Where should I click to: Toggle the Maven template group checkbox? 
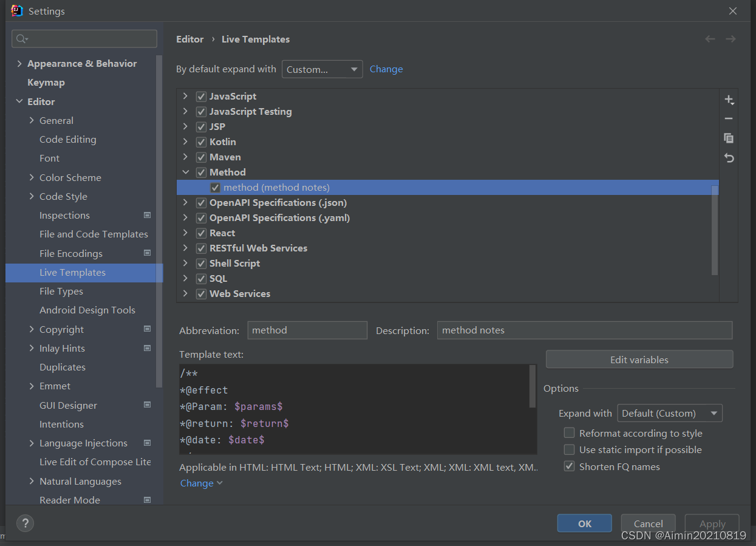coord(201,157)
